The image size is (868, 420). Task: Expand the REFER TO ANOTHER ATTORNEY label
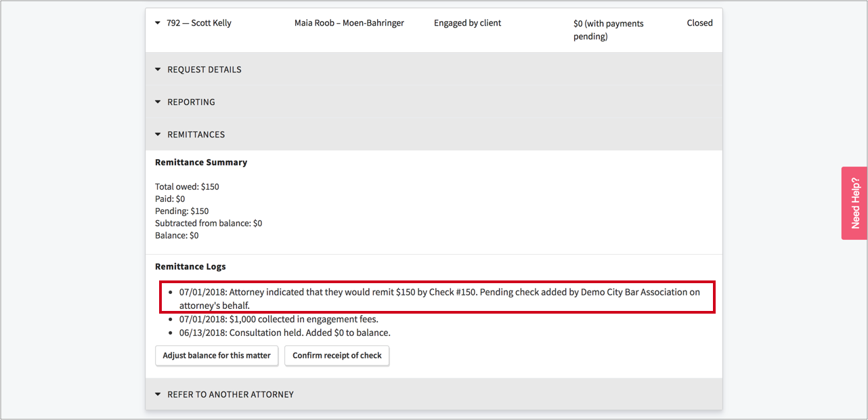pyautogui.click(x=230, y=394)
